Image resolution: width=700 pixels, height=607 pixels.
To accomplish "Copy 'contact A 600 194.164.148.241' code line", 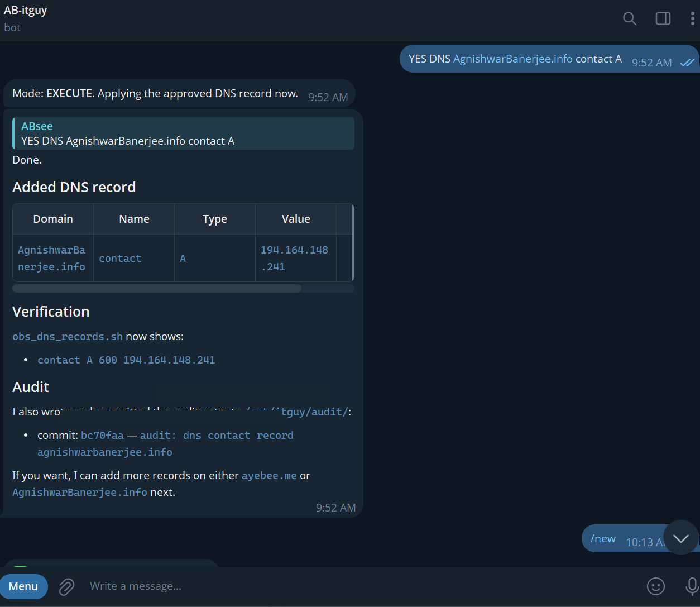I will click(126, 360).
